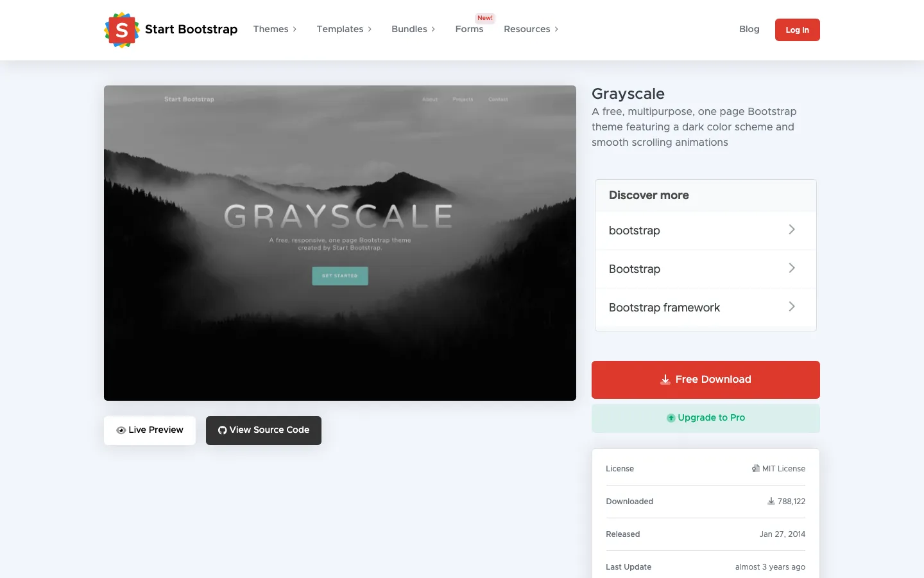Click the MIT License text
Viewport: 924px width, 578px height.
(x=783, y=469)
